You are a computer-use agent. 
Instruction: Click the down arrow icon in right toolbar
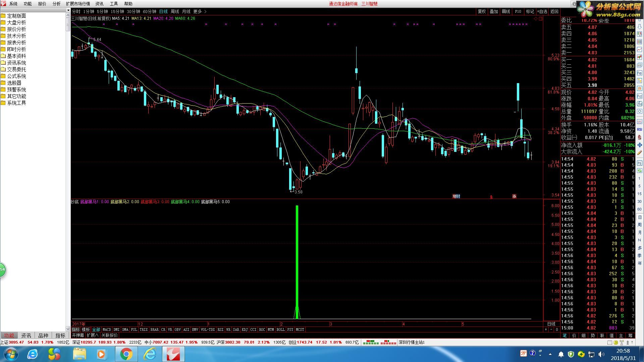pos(640,26)
